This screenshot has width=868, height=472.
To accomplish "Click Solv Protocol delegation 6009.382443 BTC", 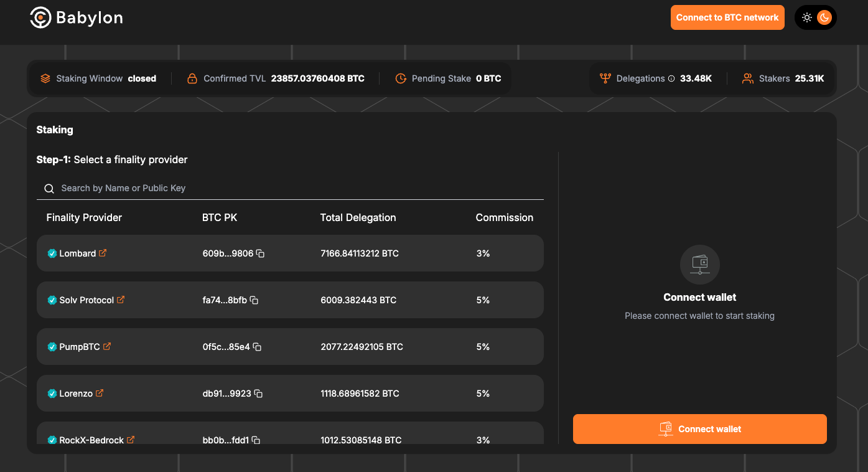I will (358, 300).
